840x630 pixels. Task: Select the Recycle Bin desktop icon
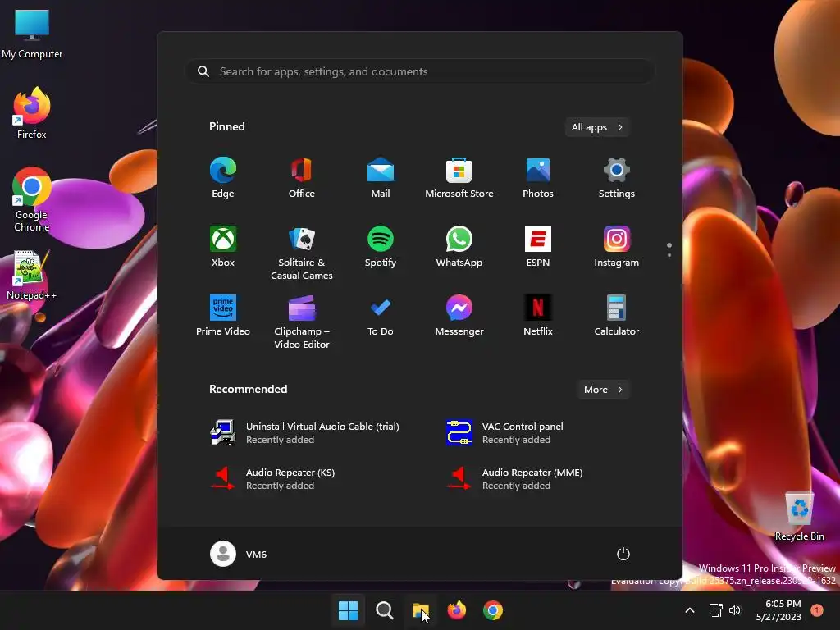[x=799, y=516]
